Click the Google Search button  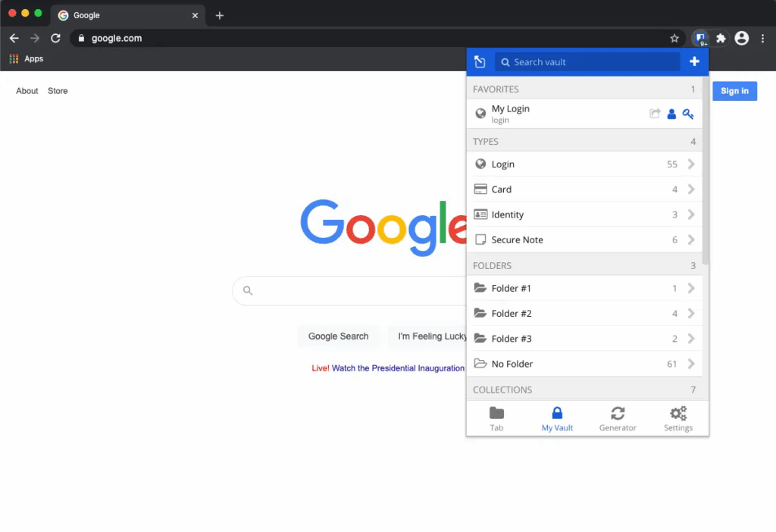[339, 336]
